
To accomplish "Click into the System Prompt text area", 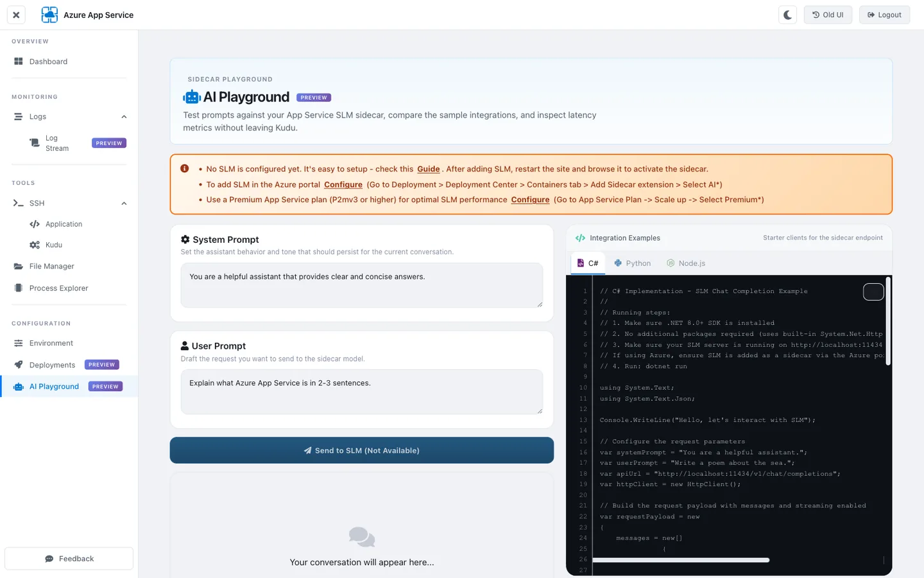I will click(x=362, y=285).
